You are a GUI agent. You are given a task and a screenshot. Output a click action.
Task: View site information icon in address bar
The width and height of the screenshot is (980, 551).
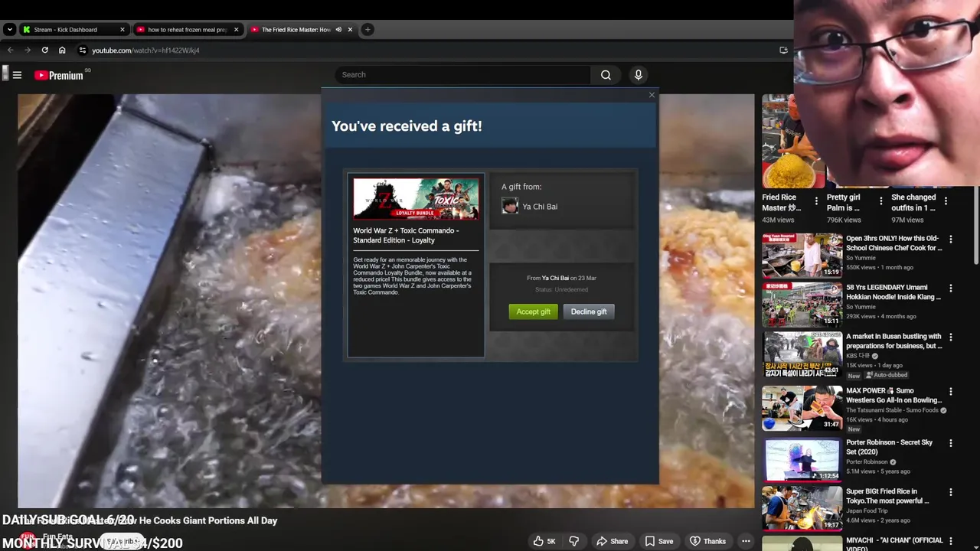tap(83, 50)
